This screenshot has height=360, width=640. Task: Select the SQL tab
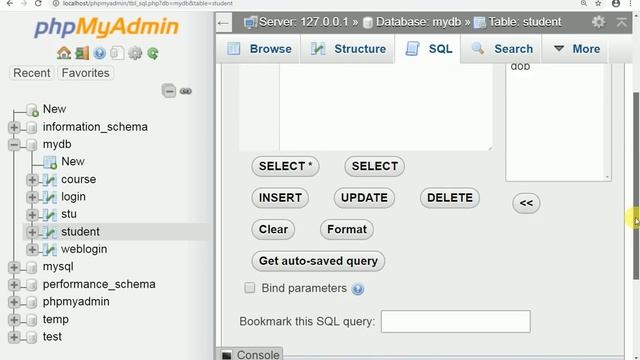(x=428, y=49)
